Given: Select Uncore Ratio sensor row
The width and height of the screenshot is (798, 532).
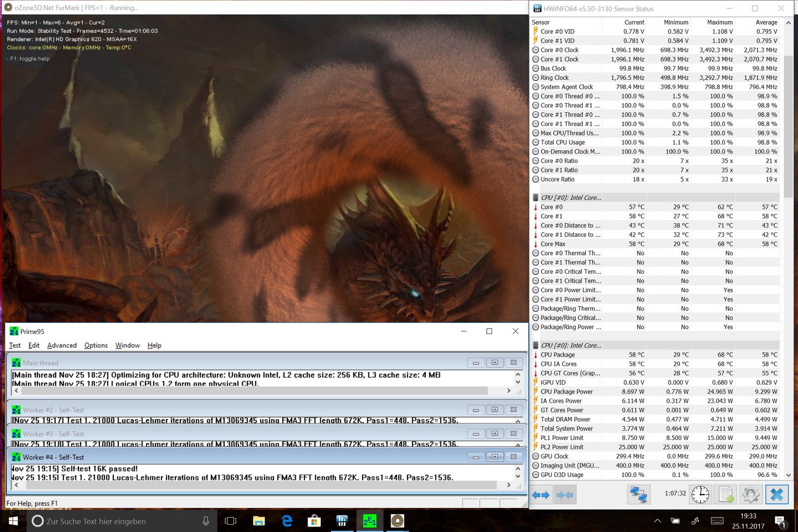Looking at the screenshot, I should [x=655, y=179].
